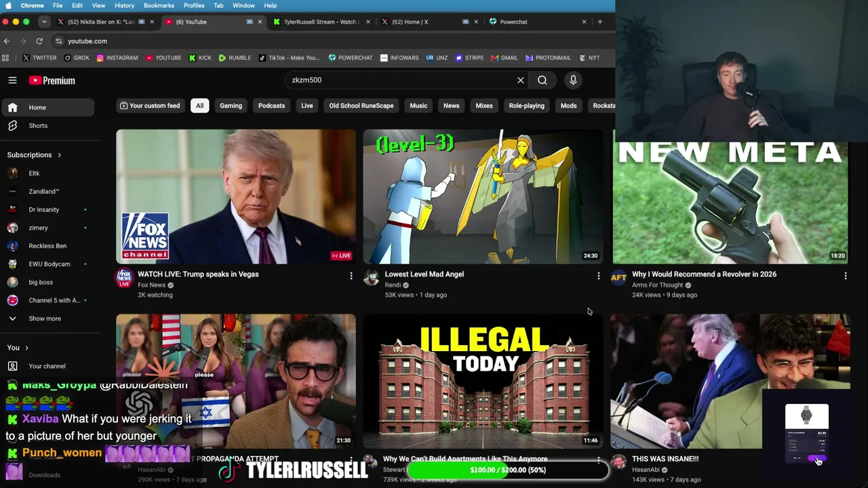The width and height of the screenshot is (868, 488).
Task: Open the YouTube guide hamburger menu
Action: pos(12,80)
